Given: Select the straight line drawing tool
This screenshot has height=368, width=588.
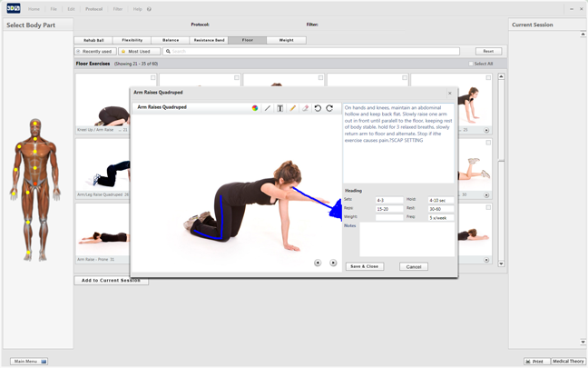Looking at the screenshot, I should 268,108.
